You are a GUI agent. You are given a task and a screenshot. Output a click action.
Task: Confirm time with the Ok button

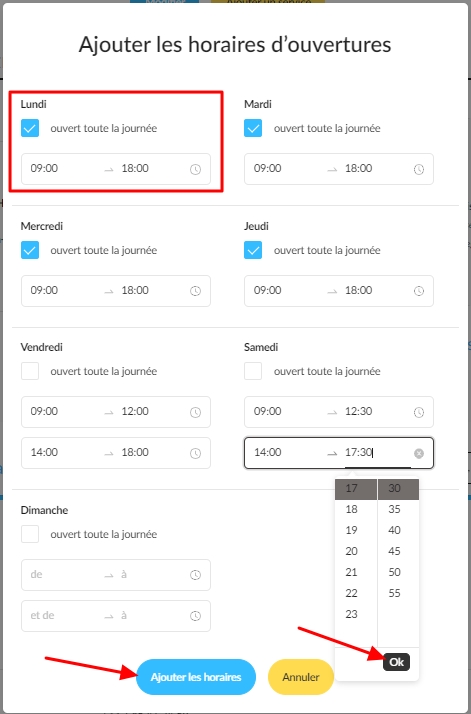tap(396, 662)
